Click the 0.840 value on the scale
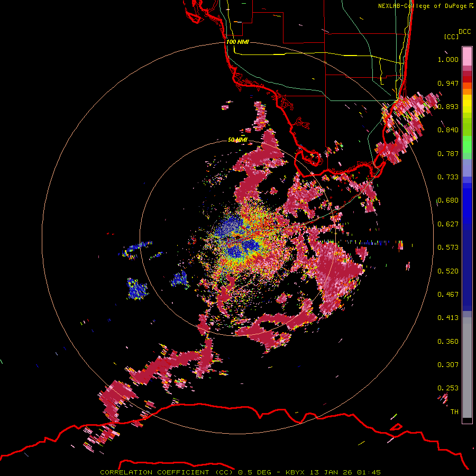The image size is (476, 476). [448, 130]
